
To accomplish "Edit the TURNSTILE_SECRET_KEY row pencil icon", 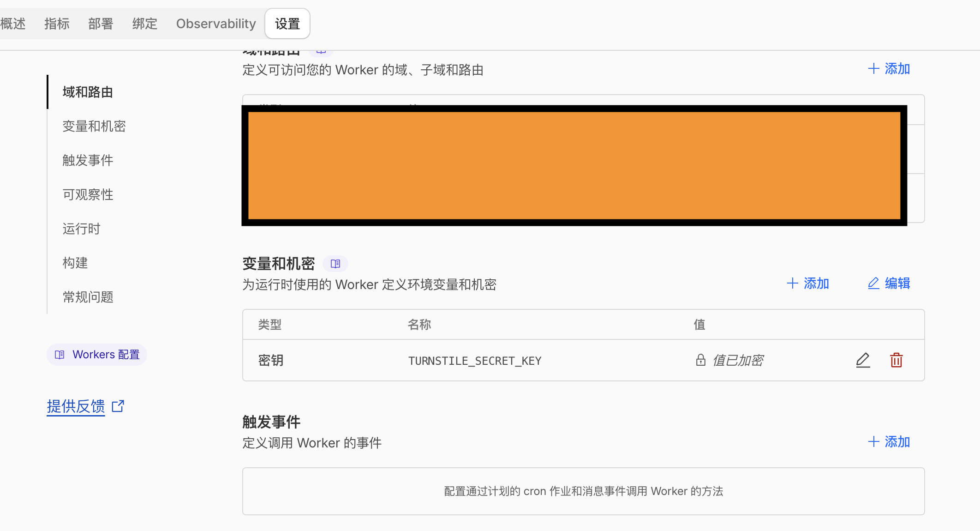I will click(x=863, y=360).
